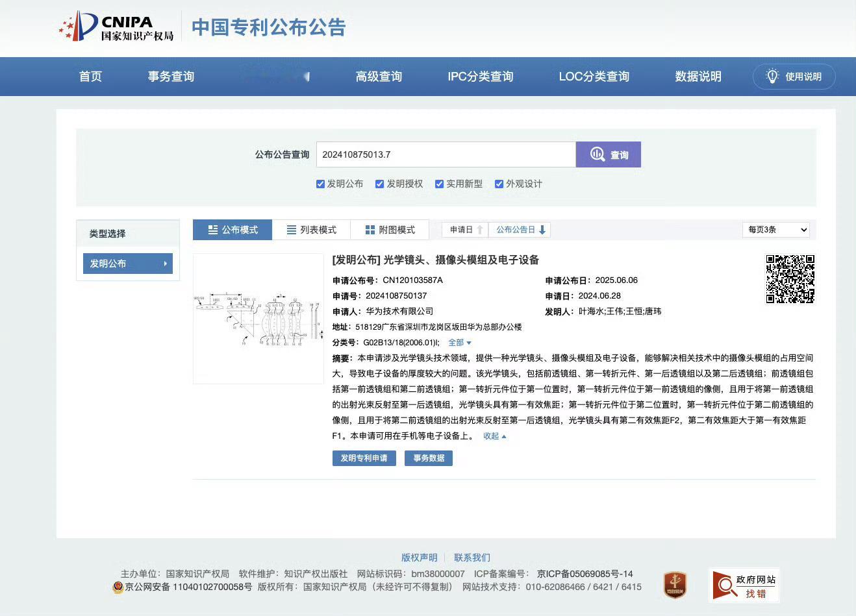Click the 党政机关 emblem icon
This screenshot has height=616, width=856.
(x=675, y=585)
